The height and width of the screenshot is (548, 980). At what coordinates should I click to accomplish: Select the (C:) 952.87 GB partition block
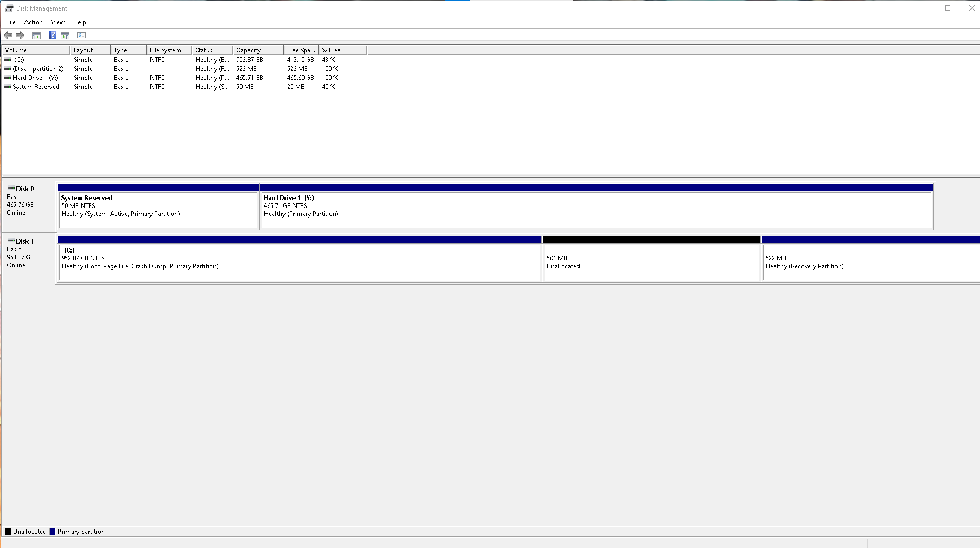(299, 259)
